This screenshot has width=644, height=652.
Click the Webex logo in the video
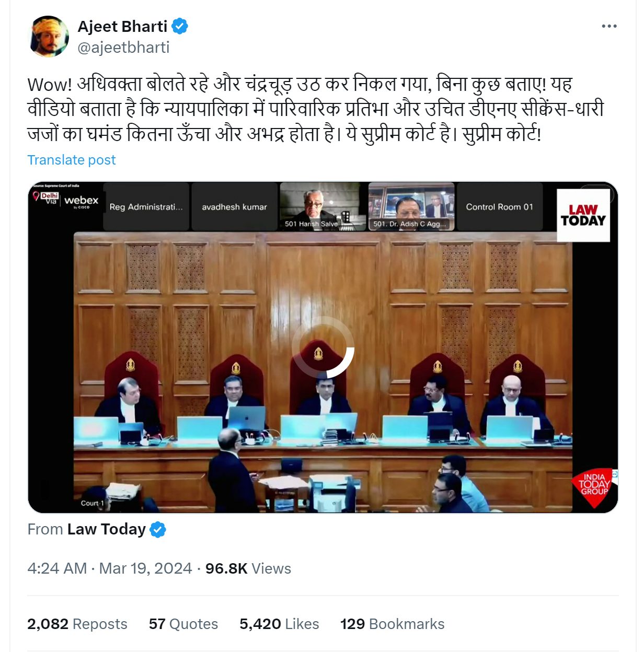click(81, 201)
